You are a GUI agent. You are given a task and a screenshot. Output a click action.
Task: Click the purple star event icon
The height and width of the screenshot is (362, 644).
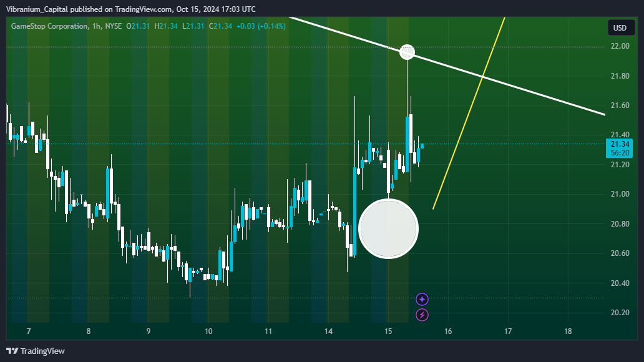422,299
